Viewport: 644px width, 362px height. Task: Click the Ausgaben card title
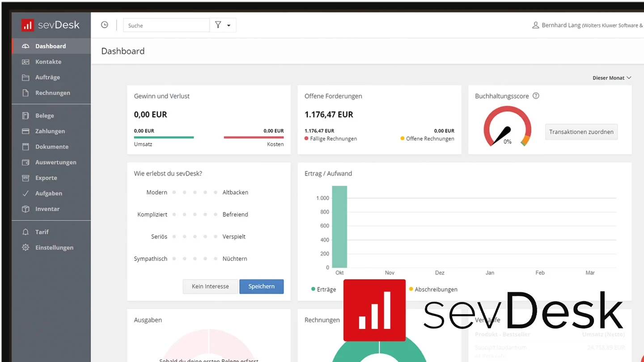tap(148, 320)
